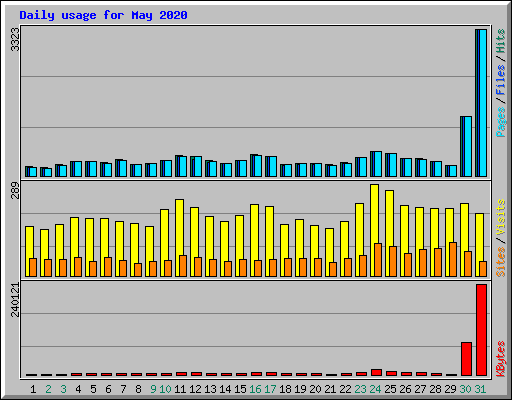
Task: Click the orange sites bar for day 1
Action: pyautogui.click(x=33, y=267)
